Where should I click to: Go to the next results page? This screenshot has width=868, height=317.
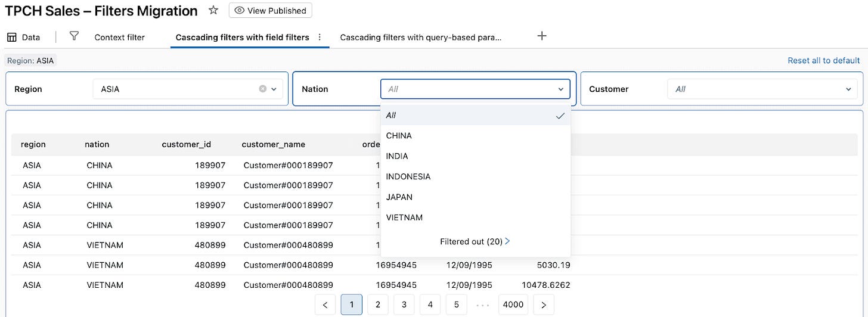544,304
